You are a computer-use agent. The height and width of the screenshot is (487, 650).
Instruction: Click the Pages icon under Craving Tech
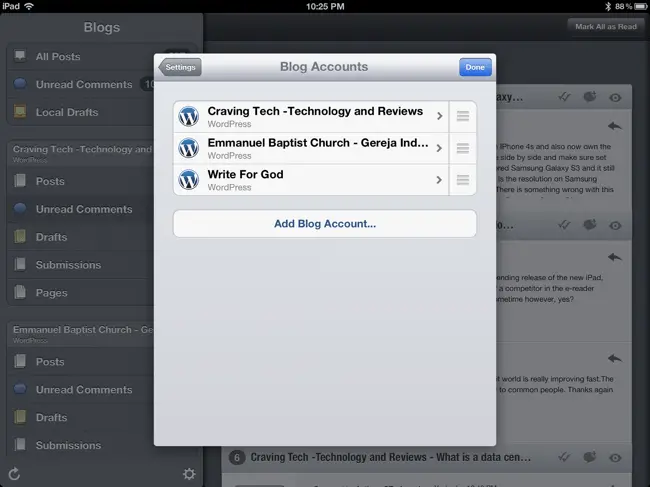[20, 292]
